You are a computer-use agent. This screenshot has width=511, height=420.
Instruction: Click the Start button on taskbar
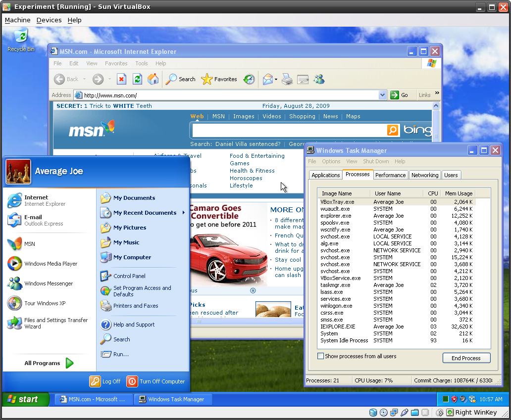[25, 399]
